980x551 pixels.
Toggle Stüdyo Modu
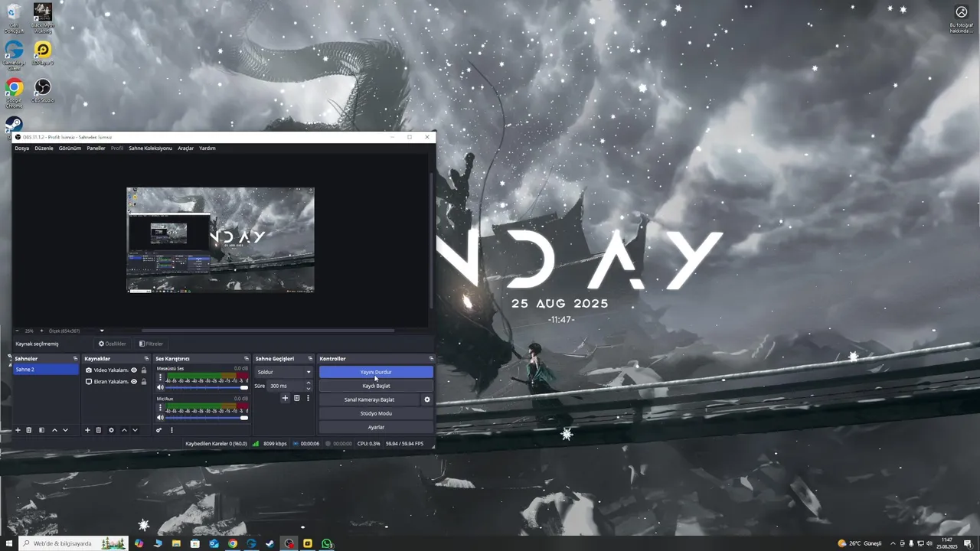[376, 413]
